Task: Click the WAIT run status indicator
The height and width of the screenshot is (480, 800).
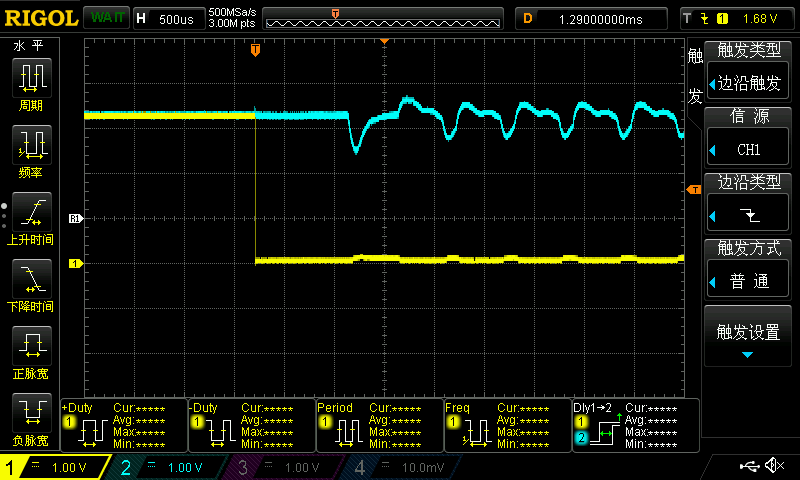Action: point(107,18)
